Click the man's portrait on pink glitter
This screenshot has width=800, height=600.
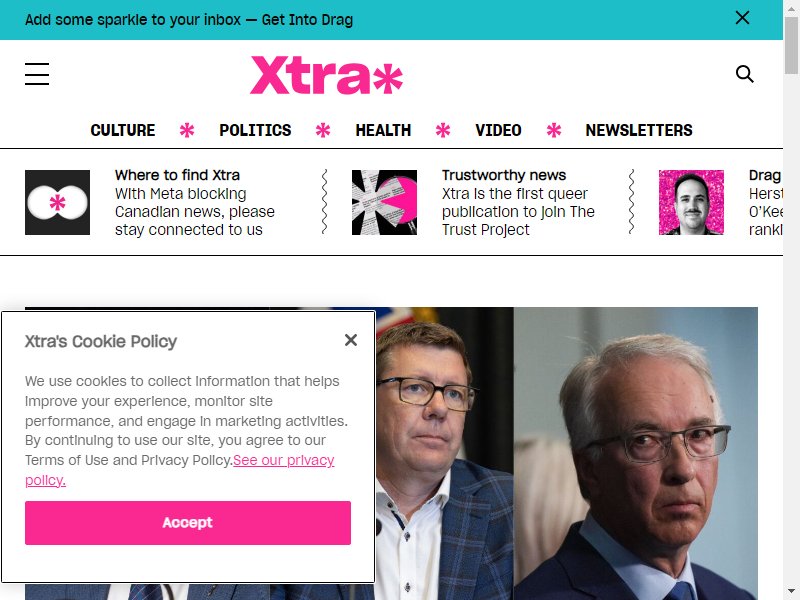(691, 203)
